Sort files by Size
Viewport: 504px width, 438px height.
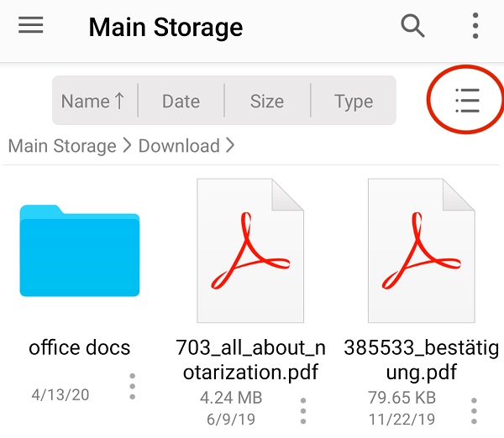point(267,102)
